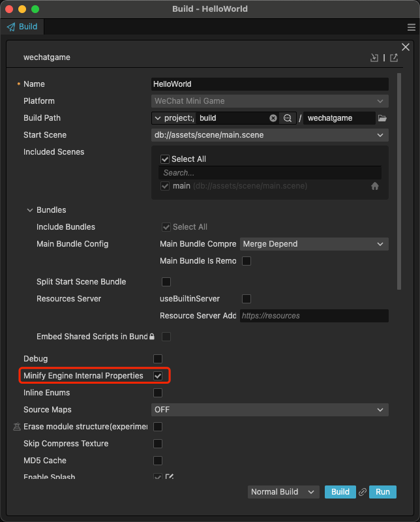Click the vertical scrollbar of the panel
420x522 pixels.
(399, 181)
